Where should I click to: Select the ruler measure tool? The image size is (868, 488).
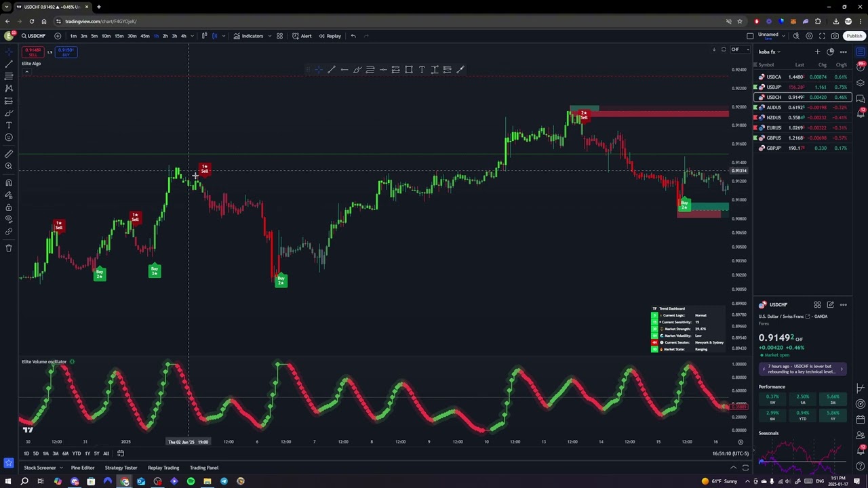tap(9, 154)
